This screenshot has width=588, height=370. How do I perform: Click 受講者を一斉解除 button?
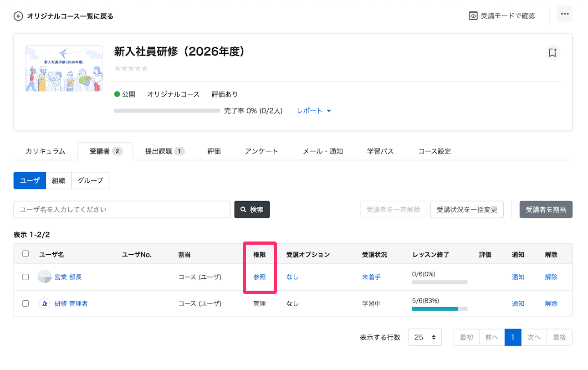coord(393,210)
